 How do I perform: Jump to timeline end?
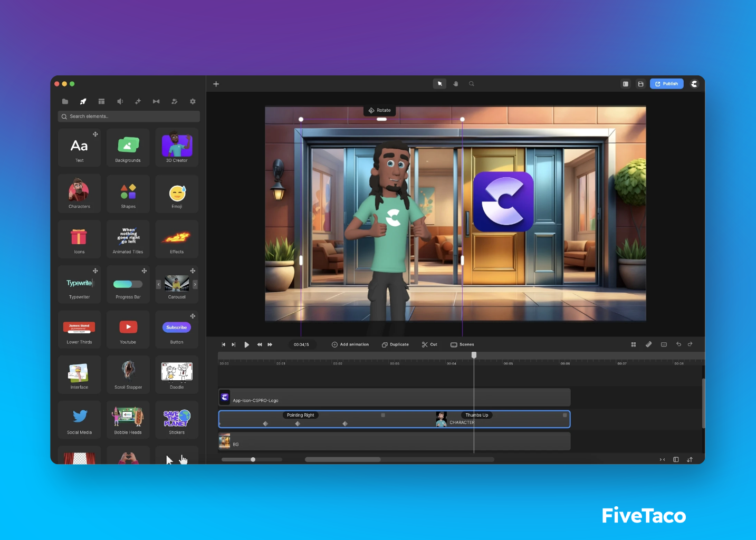[234, 344]
